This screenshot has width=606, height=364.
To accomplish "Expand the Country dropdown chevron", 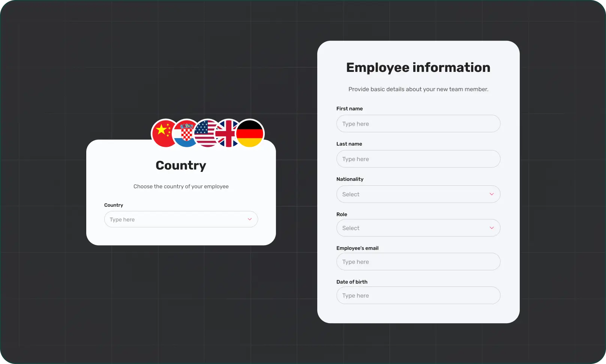I will (x=250, y=219).
